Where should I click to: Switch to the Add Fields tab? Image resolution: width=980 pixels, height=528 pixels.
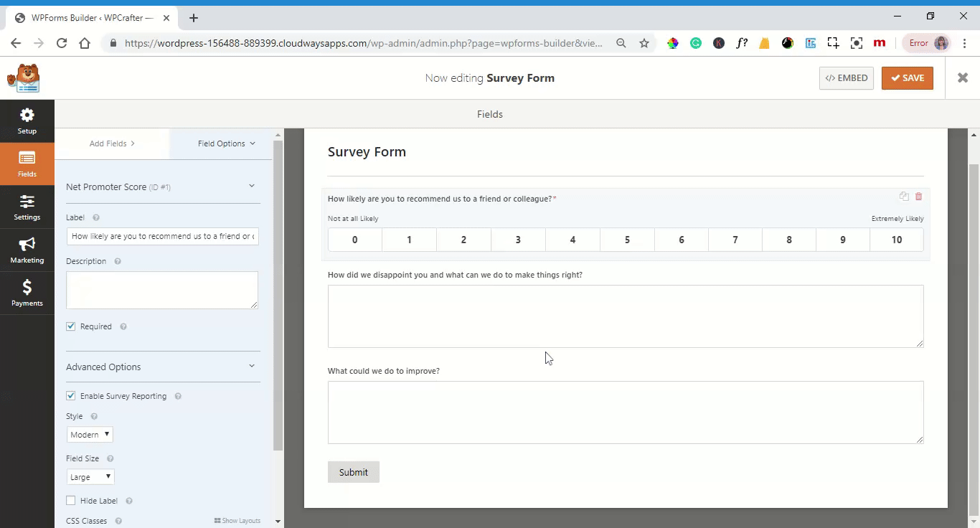coord(112,143)
